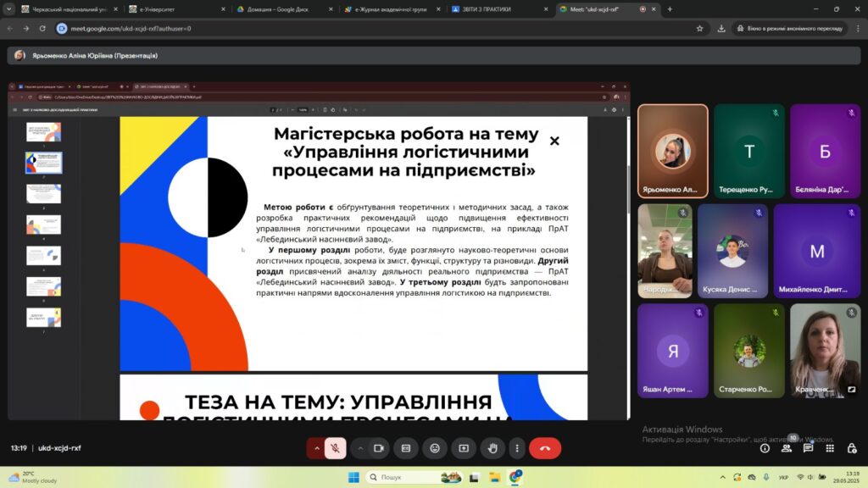This screenshot has width=868, height=488.
Task: Click the Кусяка Денис participant tile
Action: tap(732, 250)
